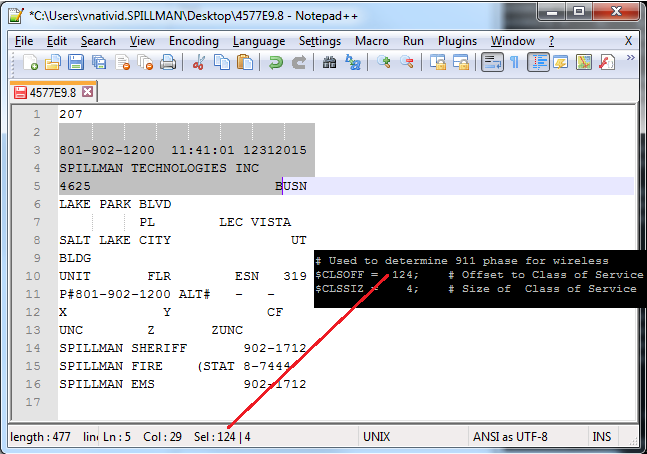Click the Sel : 124 | 4 status entry

click(222, 437)
